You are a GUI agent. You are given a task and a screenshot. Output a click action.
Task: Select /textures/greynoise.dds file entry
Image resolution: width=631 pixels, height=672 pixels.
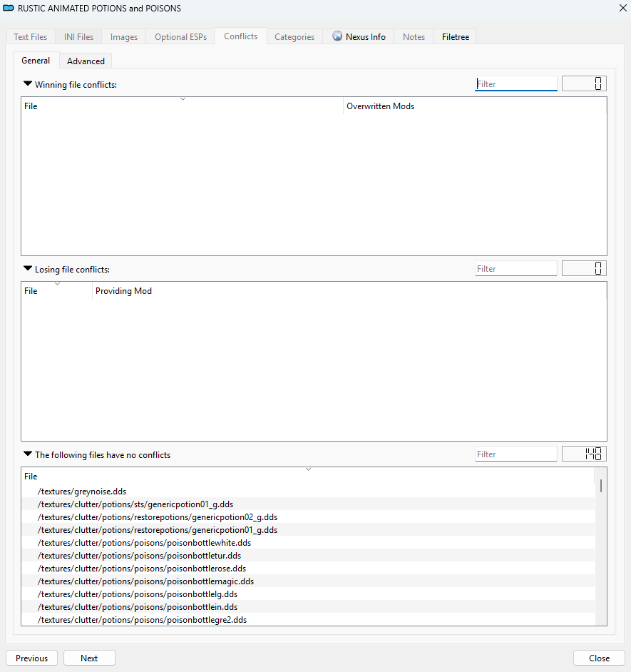pos(81,492)
